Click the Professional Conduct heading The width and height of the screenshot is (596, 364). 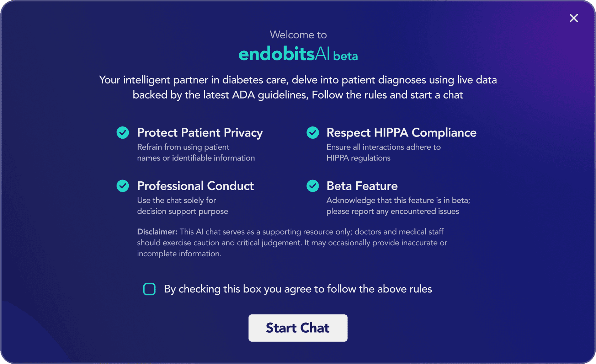196,186
